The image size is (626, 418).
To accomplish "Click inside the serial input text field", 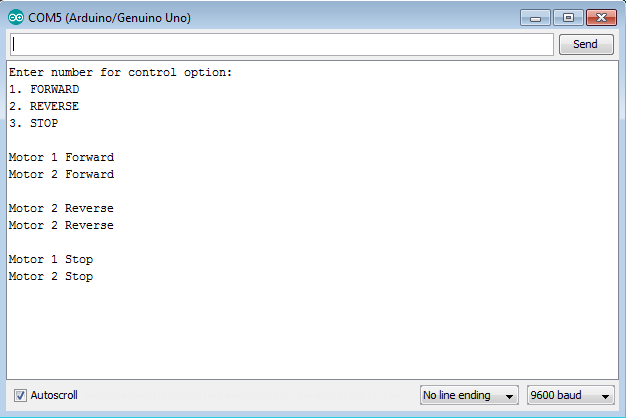I will click(x=282, y=44).
